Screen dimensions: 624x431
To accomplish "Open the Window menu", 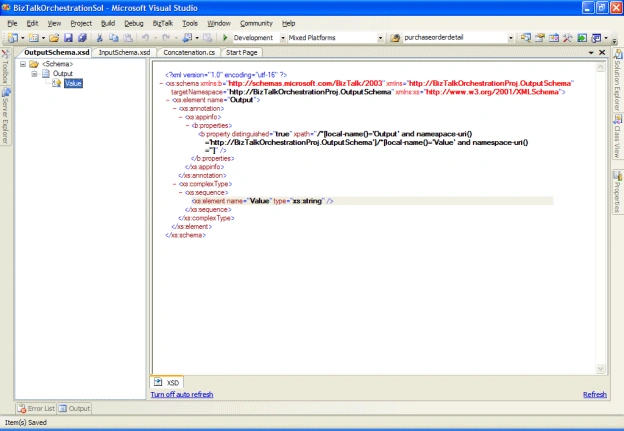I will click(219, 23).
